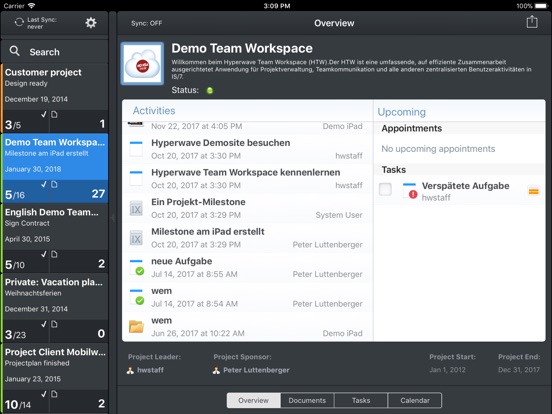The image size is (552, 414).
Task: Click the search magnifier icon
Action: [14, 51]
